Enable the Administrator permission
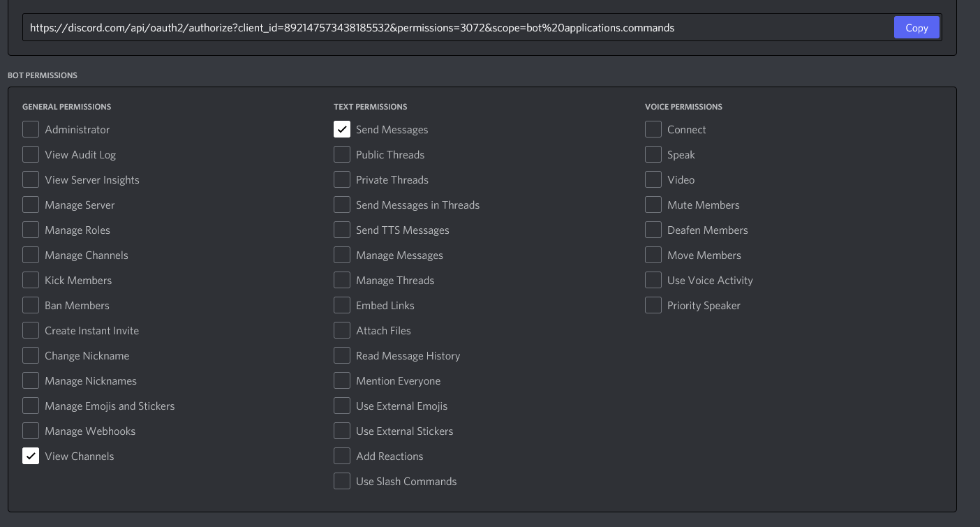Image resolution: width=980 pixels, height=527 pixels. [31, 129]
